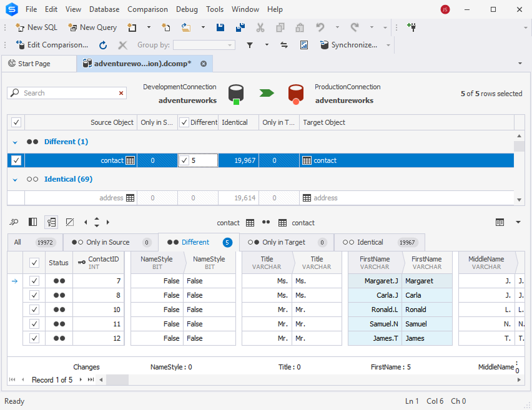Open the Database menu
The image size is (532, 410).
point(104,9)
